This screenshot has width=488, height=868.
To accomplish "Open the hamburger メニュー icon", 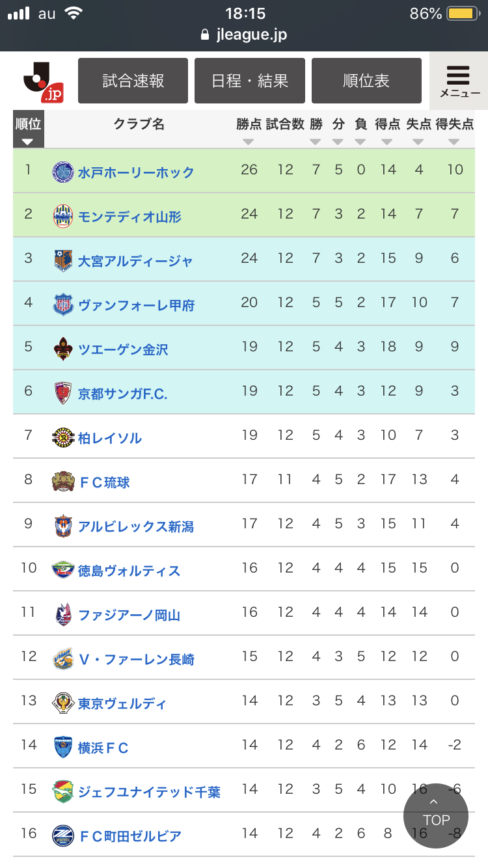I will tap(459, 81).
